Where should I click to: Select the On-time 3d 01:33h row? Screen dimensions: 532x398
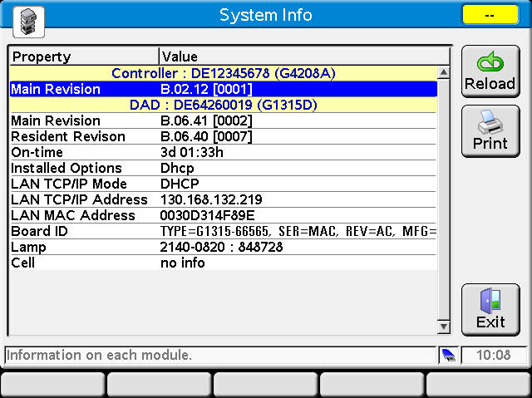(x=224, y=152)
